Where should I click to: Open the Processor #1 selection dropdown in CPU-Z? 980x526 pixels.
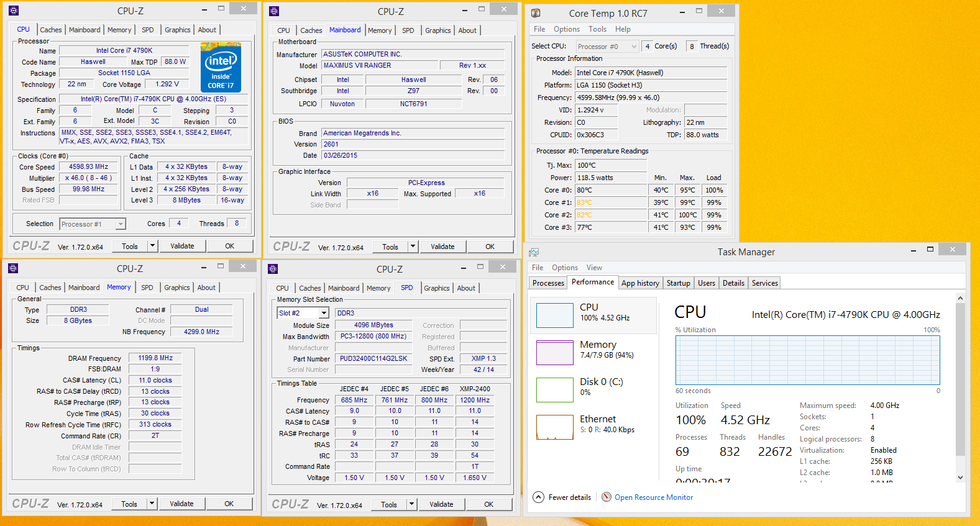point(93,224)
